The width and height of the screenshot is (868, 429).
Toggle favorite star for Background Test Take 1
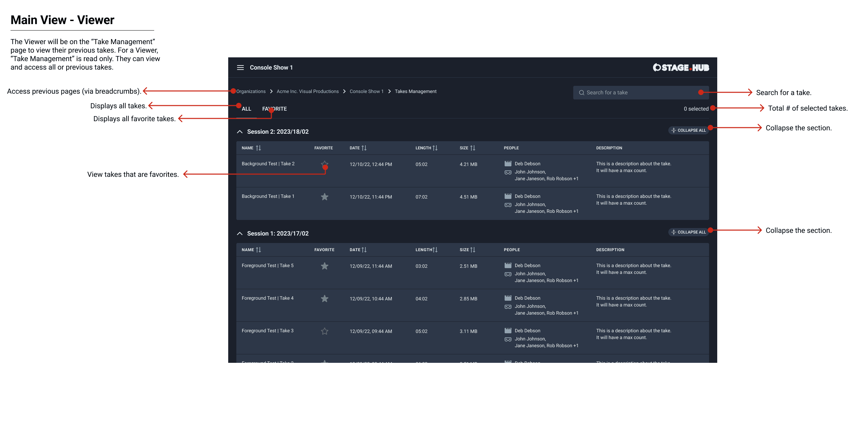pos(325,197)
